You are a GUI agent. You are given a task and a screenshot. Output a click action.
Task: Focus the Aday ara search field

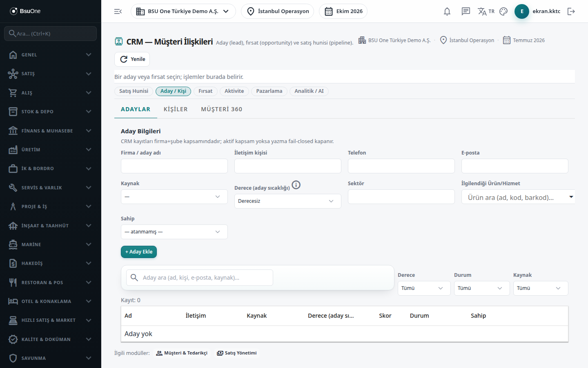(200, 278)
